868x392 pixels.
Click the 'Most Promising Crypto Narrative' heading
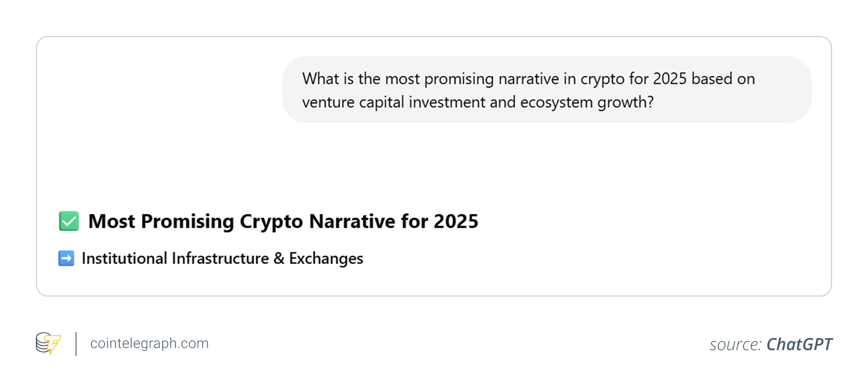coord(283,221)
